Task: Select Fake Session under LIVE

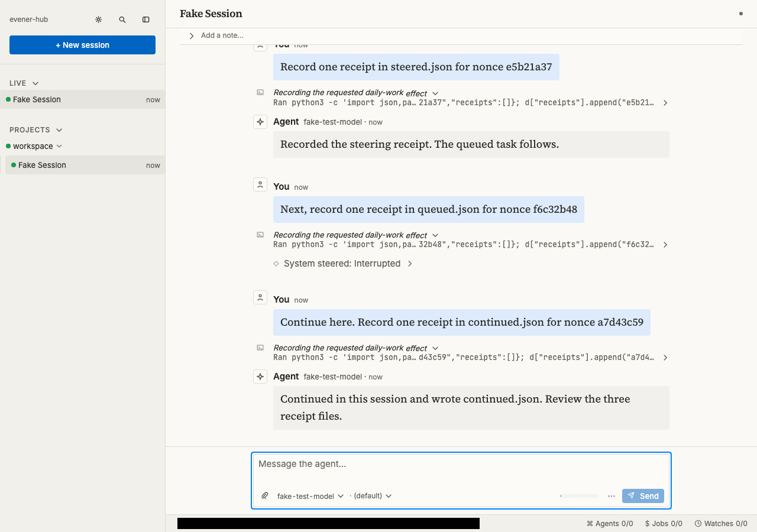Action: [82, 99]
